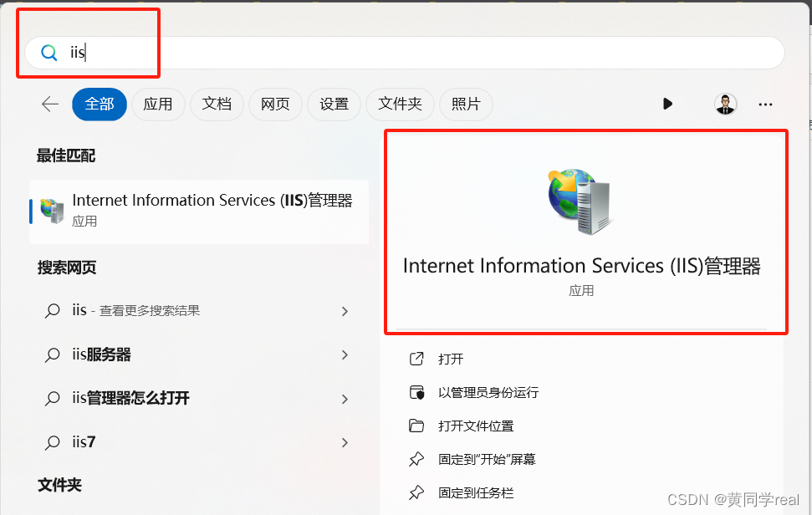812x515 pixels.
Task: Expand the iis7 suggestion chevron
Action: point(344,442)
